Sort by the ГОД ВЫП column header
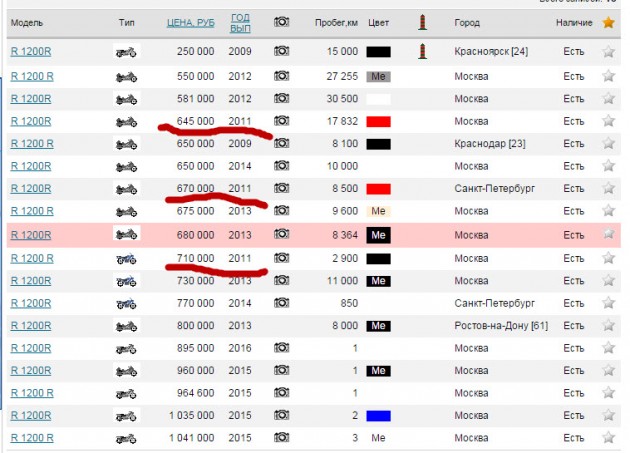 (240, 22)
